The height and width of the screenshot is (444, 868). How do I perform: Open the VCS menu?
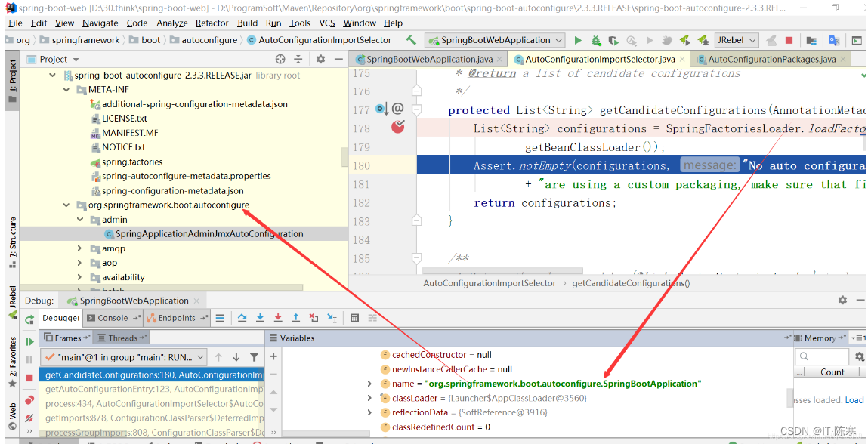pyautogui.click(x=327, y=23)
